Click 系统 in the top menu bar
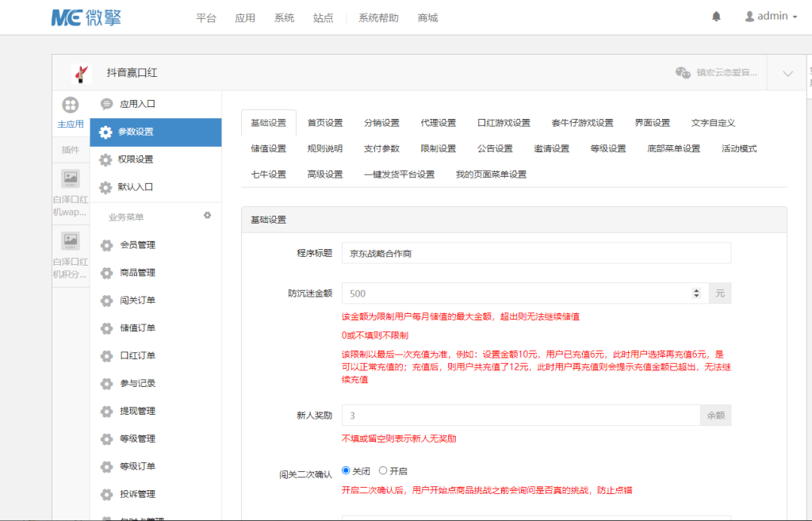Image resolution: width=812 pixels, height=521 pixels. coord(284,17)
